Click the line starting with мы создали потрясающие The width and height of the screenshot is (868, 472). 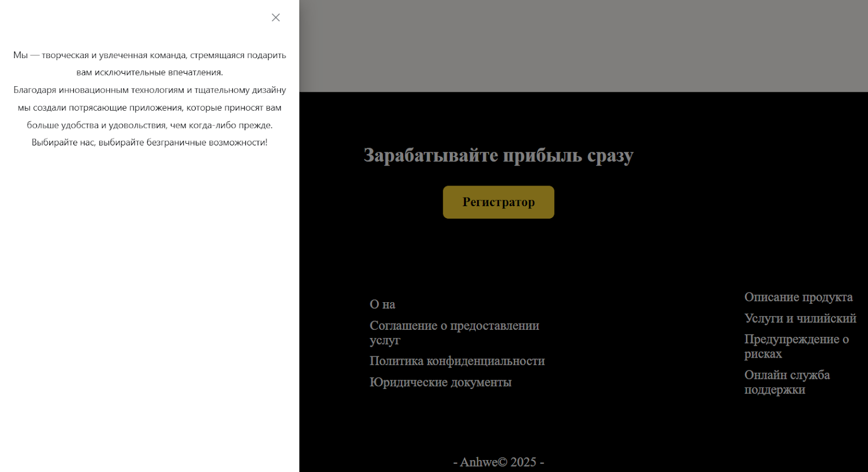pos(150,107)
